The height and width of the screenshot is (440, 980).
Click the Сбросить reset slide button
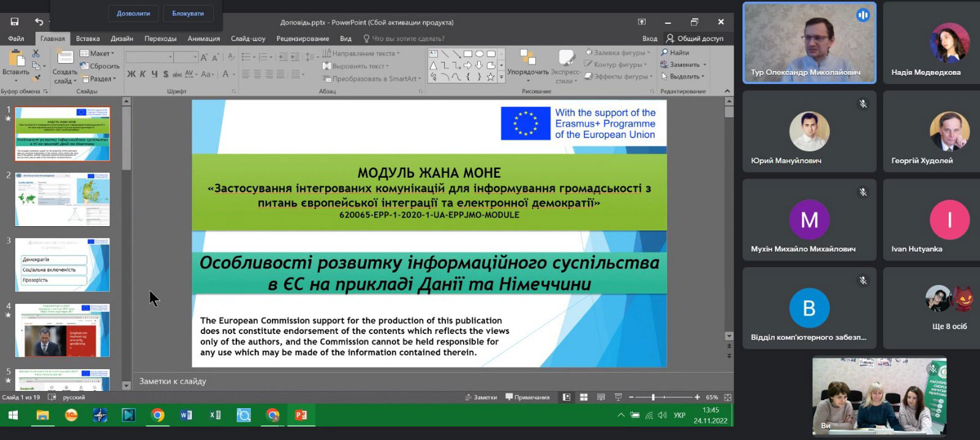[100, 66]
